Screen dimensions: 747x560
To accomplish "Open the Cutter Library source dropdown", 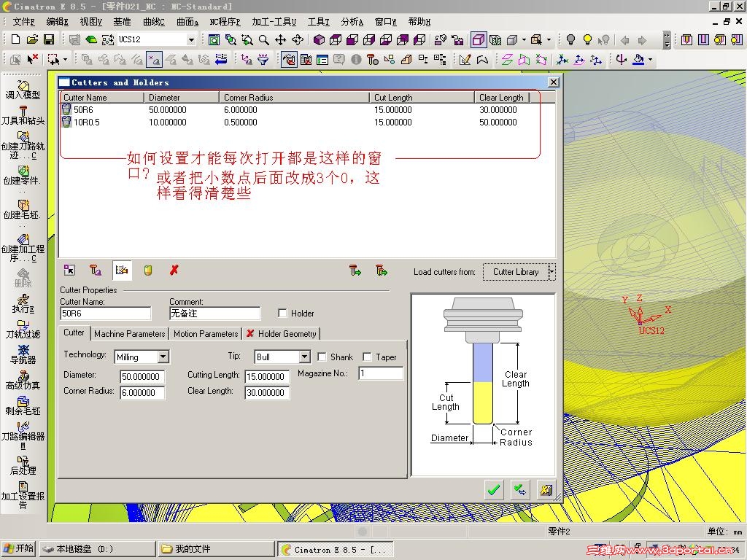I will click(551, 272).
